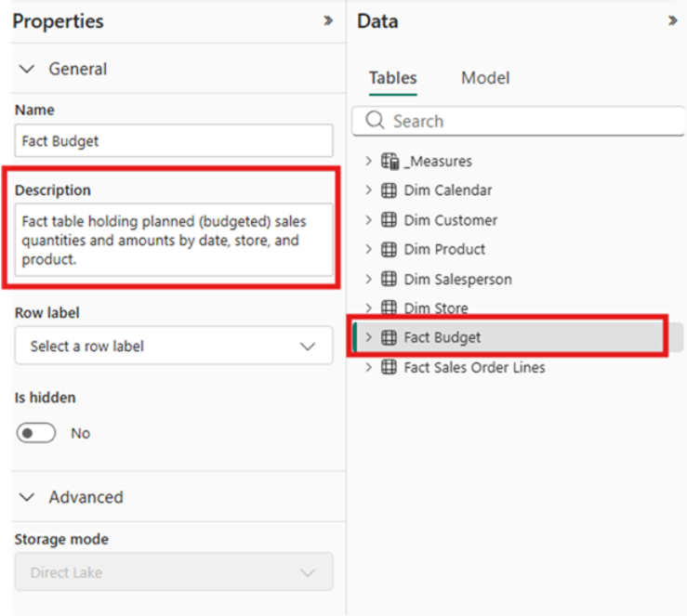Collapse the General section
Screen dimensions: 687x616
[x=27, y=69]
